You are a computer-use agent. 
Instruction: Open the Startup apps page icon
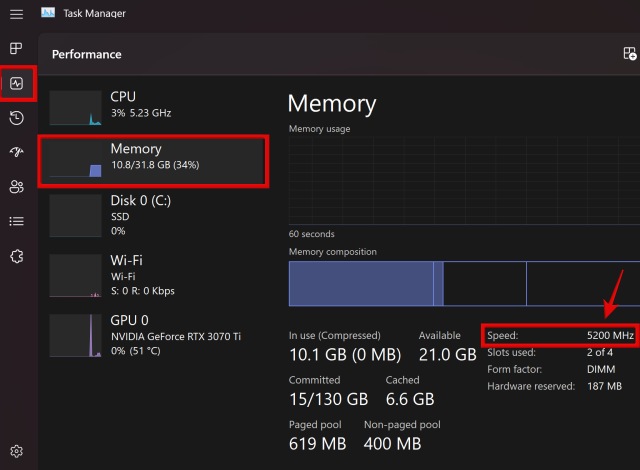(x=16, y=152)
